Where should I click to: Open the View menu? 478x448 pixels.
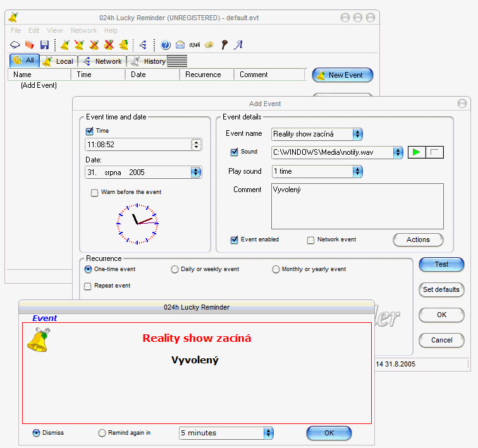[55, 30]
